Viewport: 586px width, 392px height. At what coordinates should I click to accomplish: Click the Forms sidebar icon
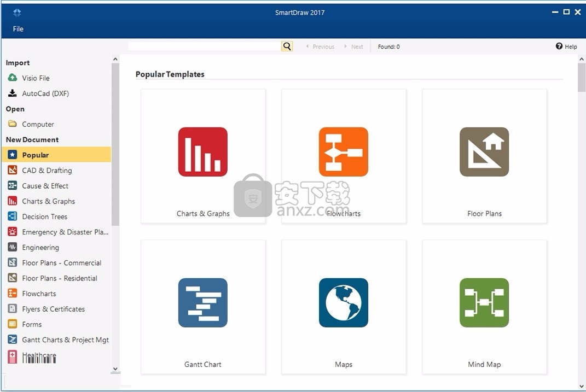click(13, 324)
